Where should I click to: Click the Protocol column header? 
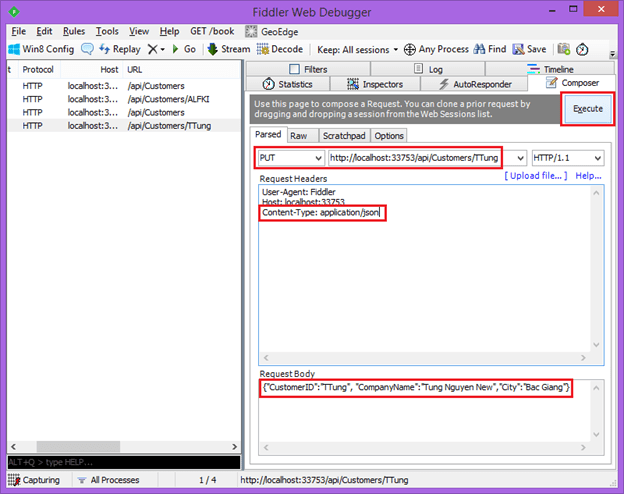(38, 70)
